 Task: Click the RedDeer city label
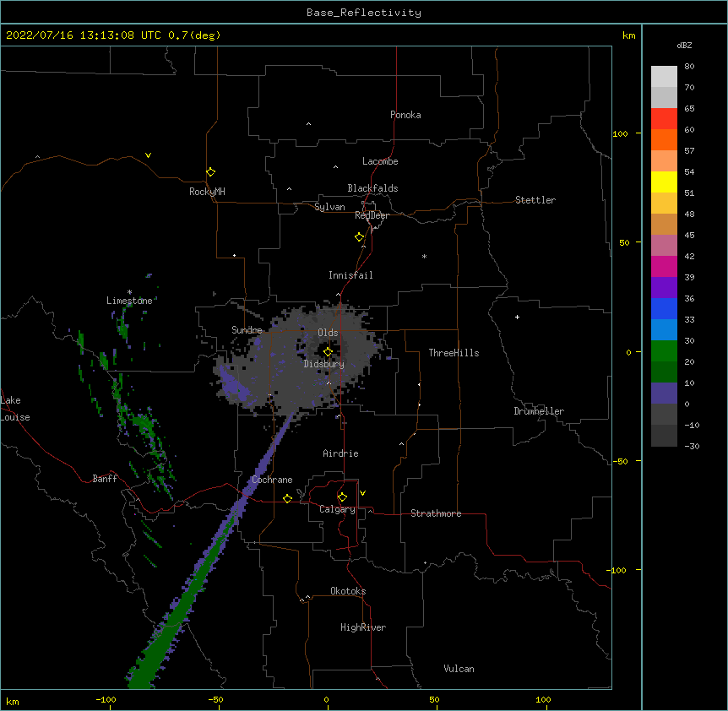pos(372,215)
